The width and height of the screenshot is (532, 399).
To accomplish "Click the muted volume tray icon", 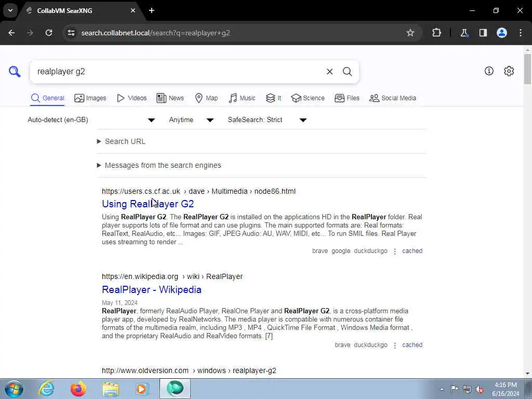I will [480, 389].
